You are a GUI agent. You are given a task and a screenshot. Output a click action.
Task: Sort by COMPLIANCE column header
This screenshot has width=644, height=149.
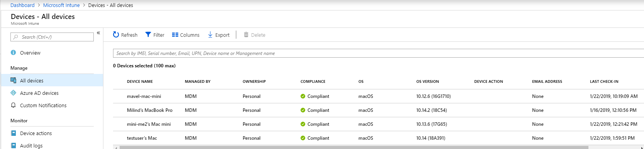(313, 82)
